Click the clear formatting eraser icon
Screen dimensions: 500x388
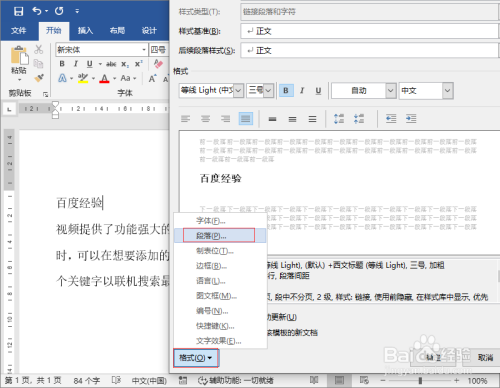158,64
